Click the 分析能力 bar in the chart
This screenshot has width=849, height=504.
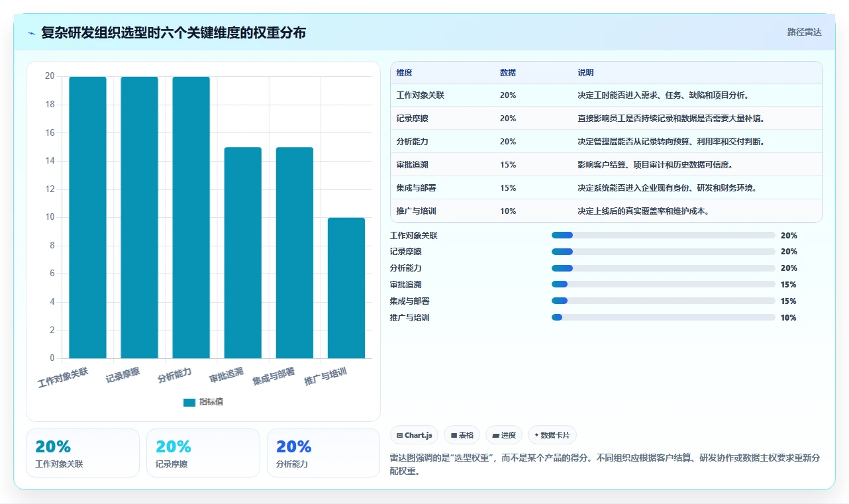(191, 218)
